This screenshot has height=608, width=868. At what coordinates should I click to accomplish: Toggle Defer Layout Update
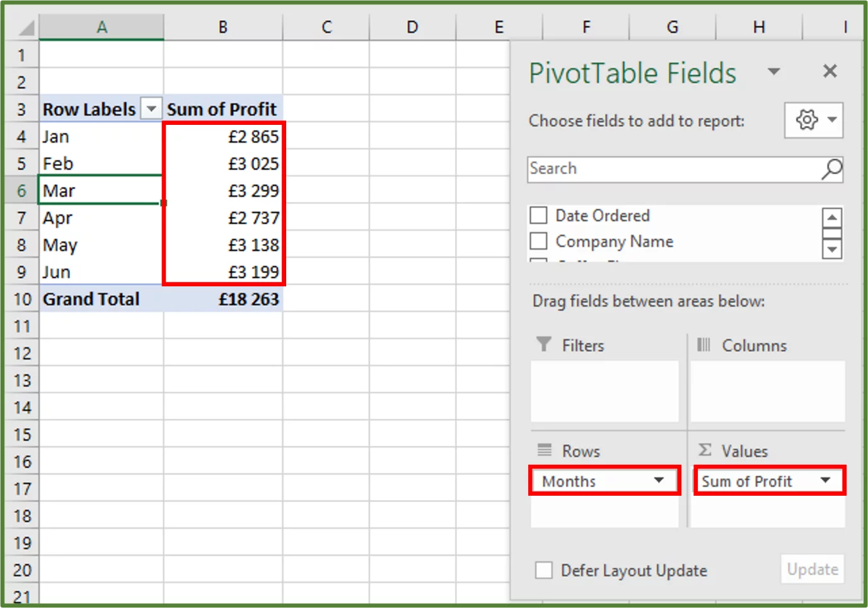click(x=543, y=570)
